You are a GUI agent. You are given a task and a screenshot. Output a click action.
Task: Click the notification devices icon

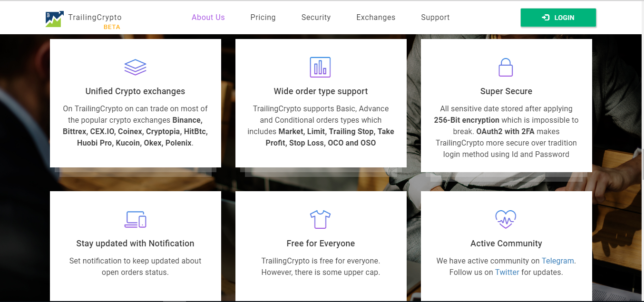(x=135, y=219)
